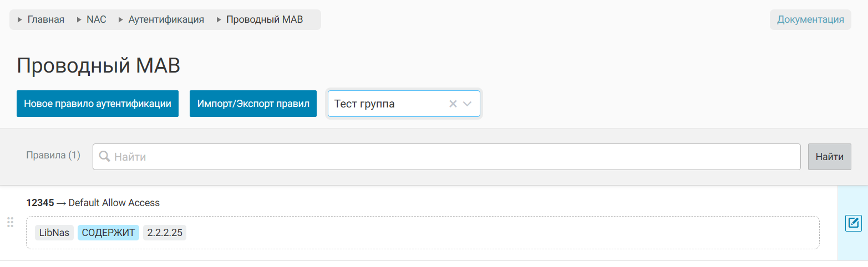Click the drag handle of rule 12345
The image size is (868, 267).
pyautogui.click(x=10, y=223)
